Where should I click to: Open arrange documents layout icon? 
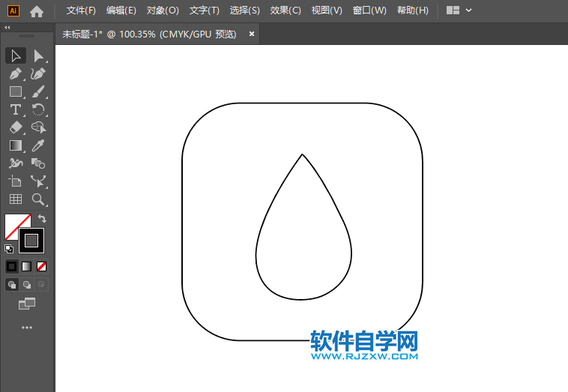coord(453,10)
